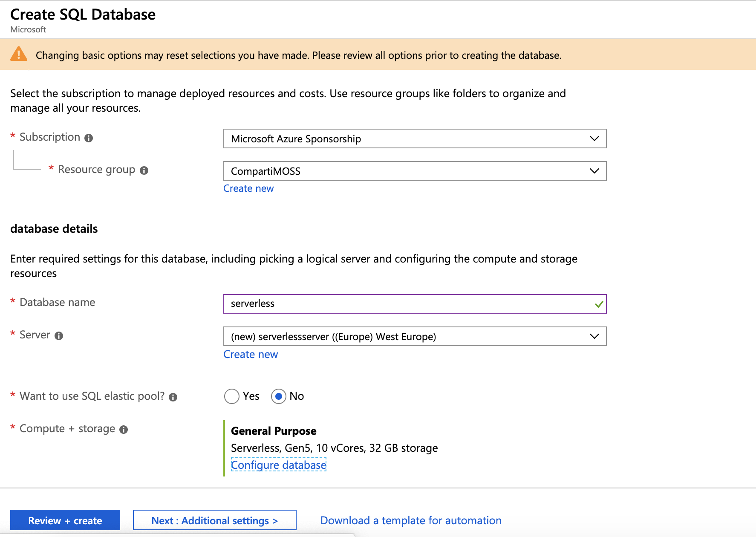This screenshot has width=756, height=537.
Task: Click the Compute + storage info icon
Action: (x=124, y=429)
